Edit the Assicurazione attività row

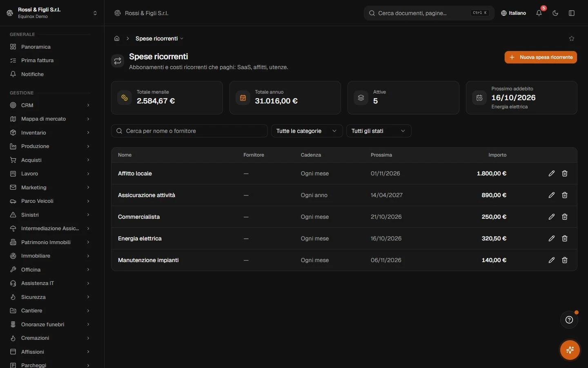click(552, 195)
